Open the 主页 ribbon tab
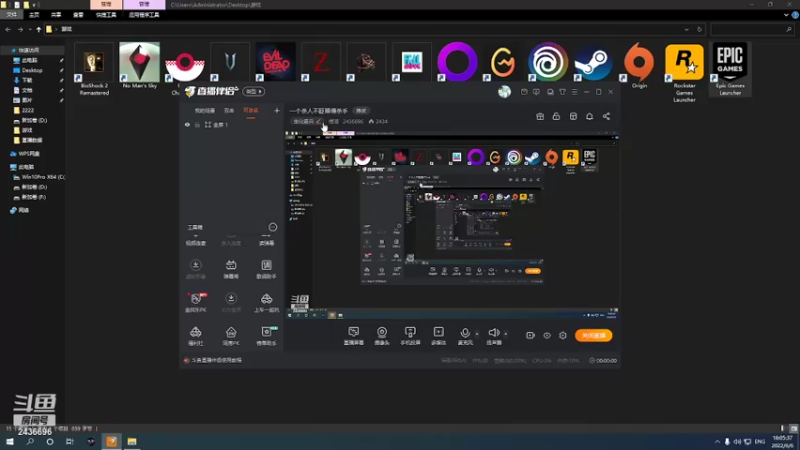 pyautogui.click(x=34, y=15)
